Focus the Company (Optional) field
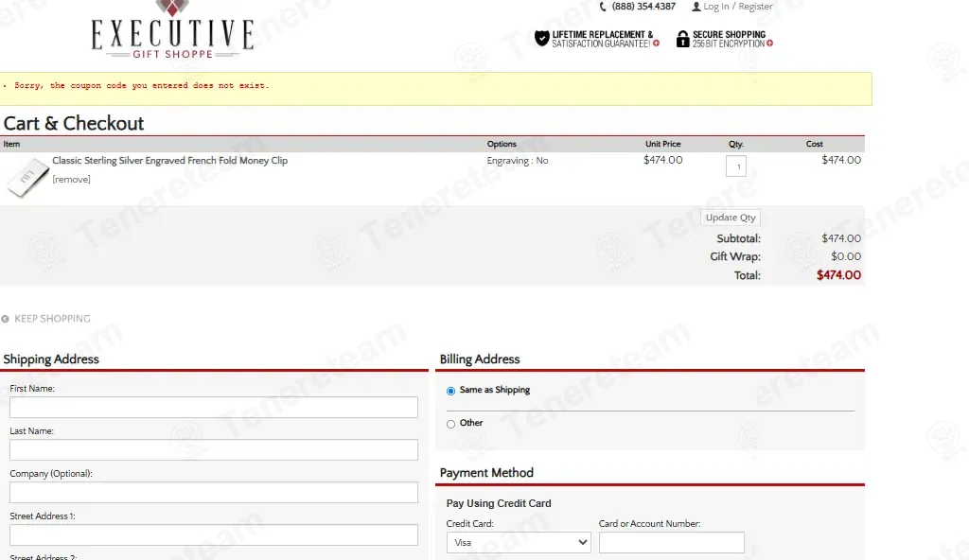 coord(214,492)
